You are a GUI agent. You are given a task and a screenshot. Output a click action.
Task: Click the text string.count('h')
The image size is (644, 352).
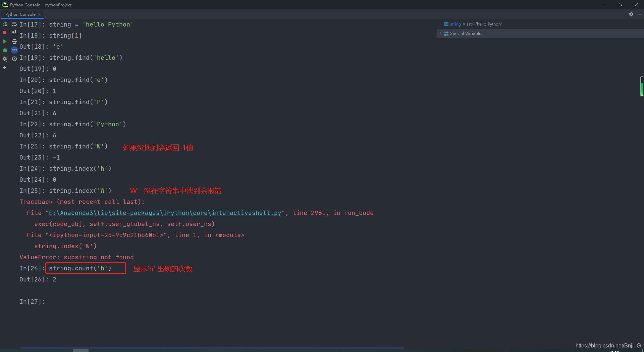(x=80, y=268)
